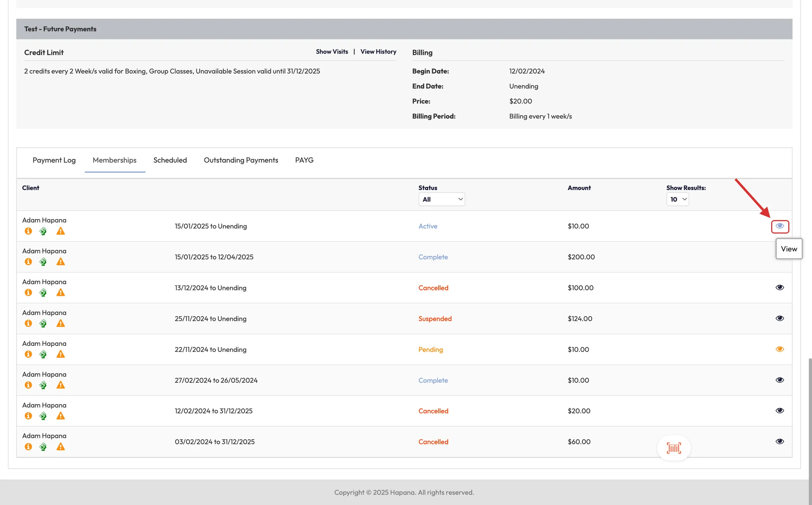Select the PAYG tab
The image size is (812, 505).
point(304,160)
